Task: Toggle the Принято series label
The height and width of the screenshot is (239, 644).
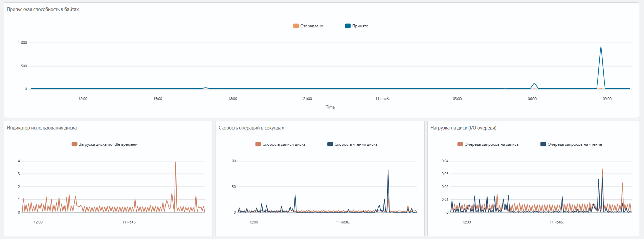Action: 360,26
